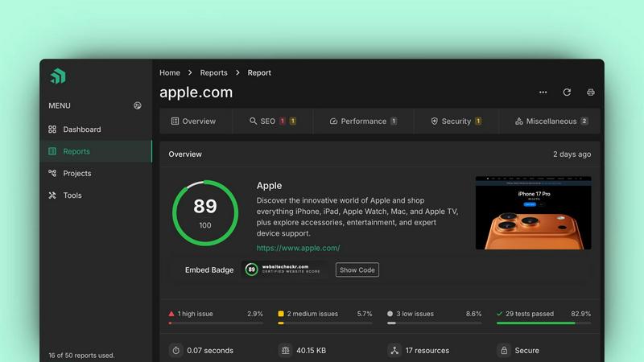Viewport: 644px width, 362px height.
Task: Click the resources icon by 17 resources
Action: click(394, 351)
